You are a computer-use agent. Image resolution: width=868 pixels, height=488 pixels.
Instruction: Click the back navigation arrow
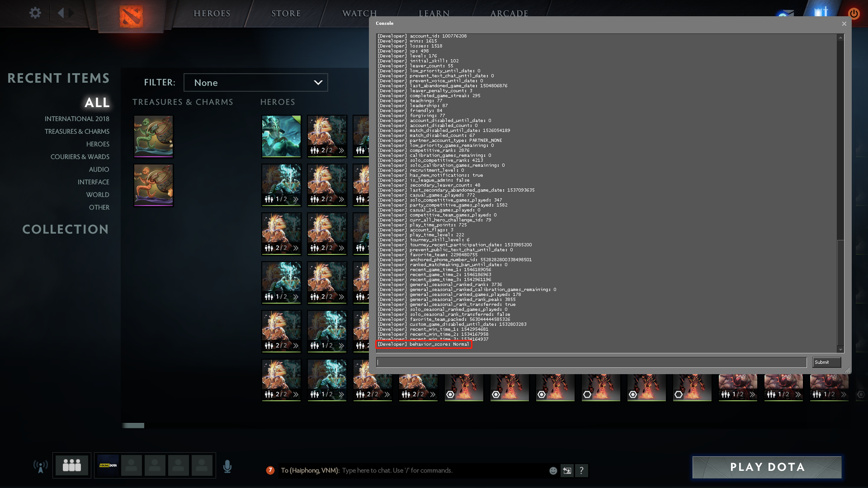pyautogui.click(x=61, y=13)
